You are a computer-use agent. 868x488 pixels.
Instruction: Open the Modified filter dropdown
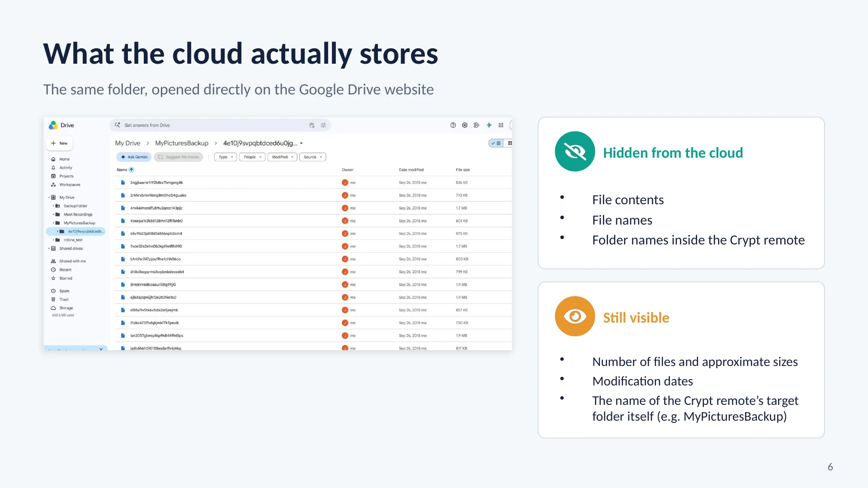pyautogui.click(x=283, y=157)
